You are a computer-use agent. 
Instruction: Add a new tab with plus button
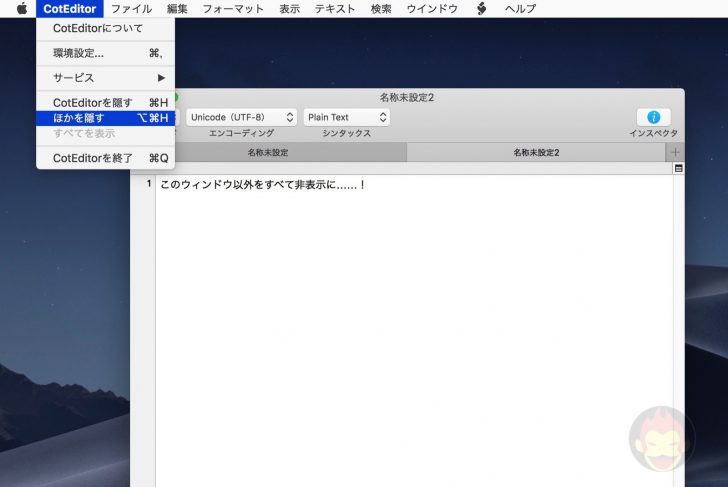coord(675,152)
